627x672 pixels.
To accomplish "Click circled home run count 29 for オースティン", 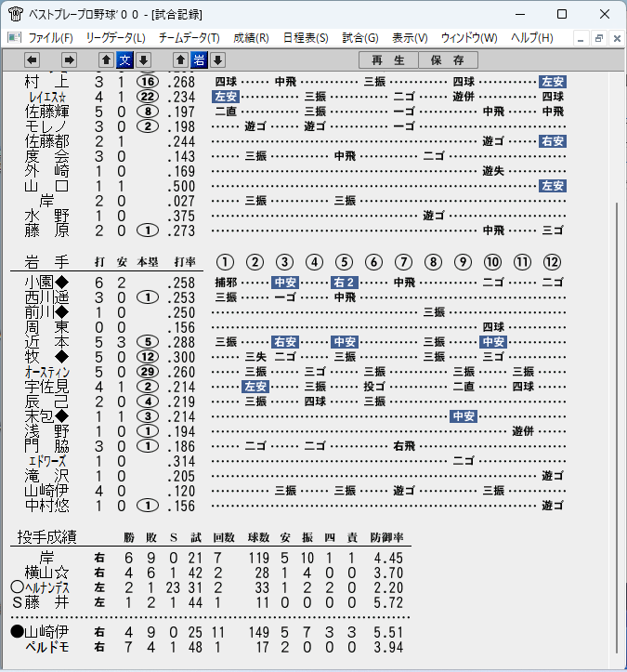I will click(x=148, y=372).
